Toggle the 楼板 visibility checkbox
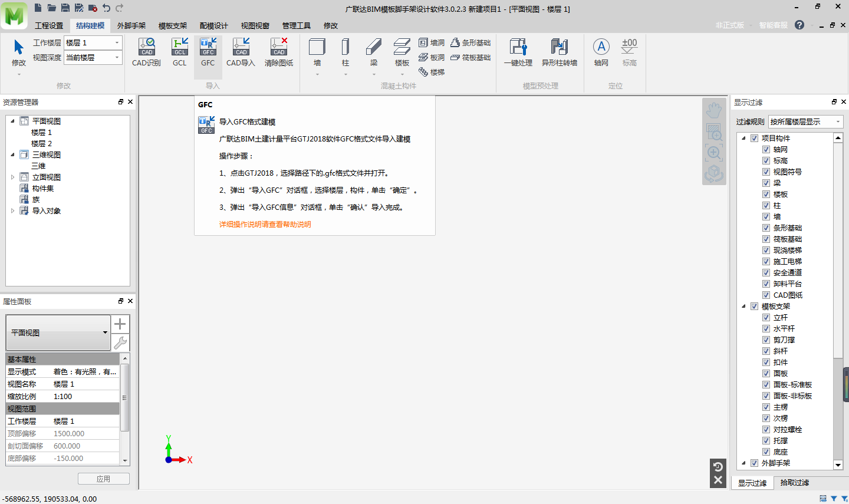 (766, 195)
